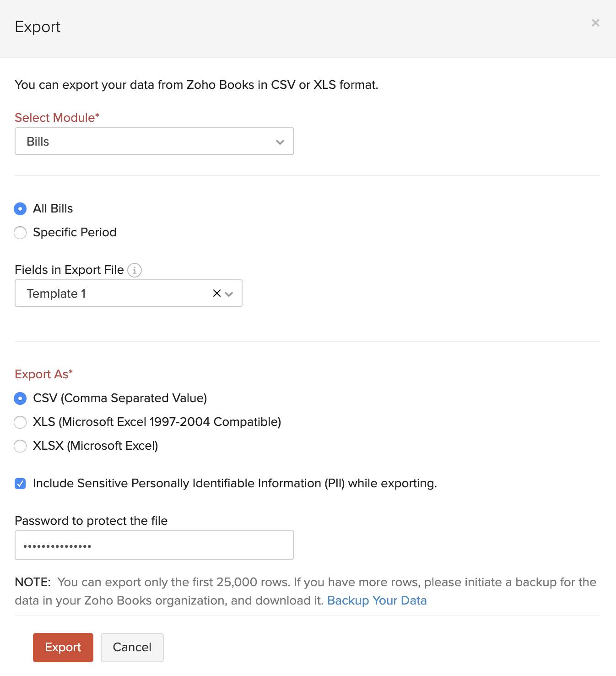The width and height of the screenshot is (616, 676).
Task: Click the dropdown arrow on Template 1 field
Action: tap(229, 294)
